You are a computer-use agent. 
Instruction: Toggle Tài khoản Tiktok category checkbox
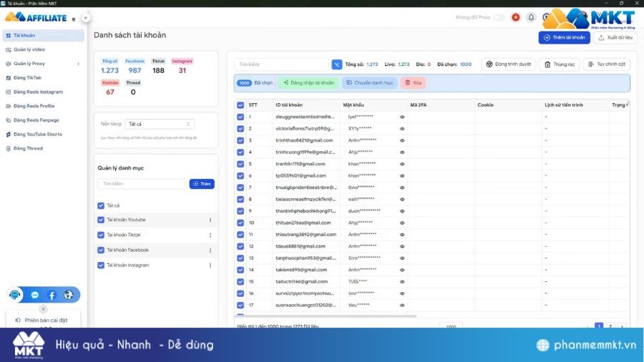tap(101, 235)
